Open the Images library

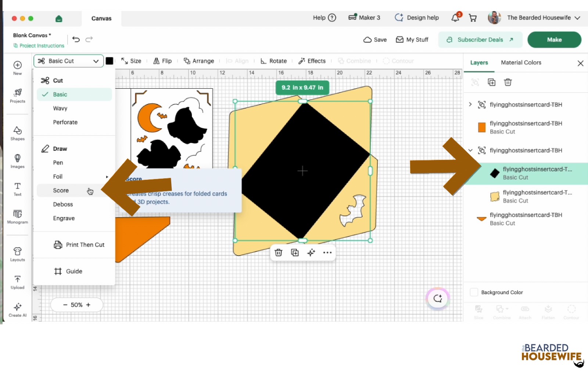pos(17,161)
